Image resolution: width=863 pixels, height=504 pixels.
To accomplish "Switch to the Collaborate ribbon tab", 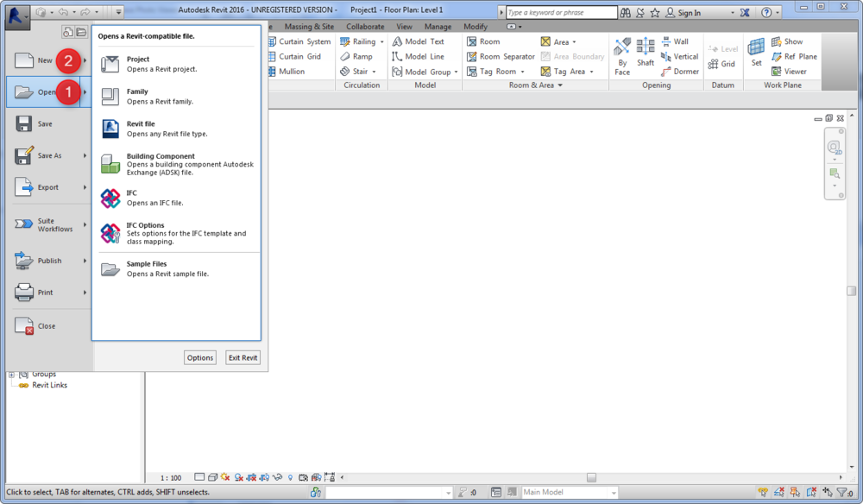I will click(365, 27).
